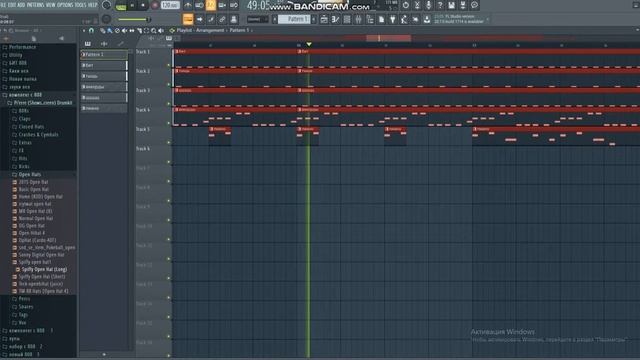Click the Play button in transport
Screen dimensions: 640x360
coord(132,5)
